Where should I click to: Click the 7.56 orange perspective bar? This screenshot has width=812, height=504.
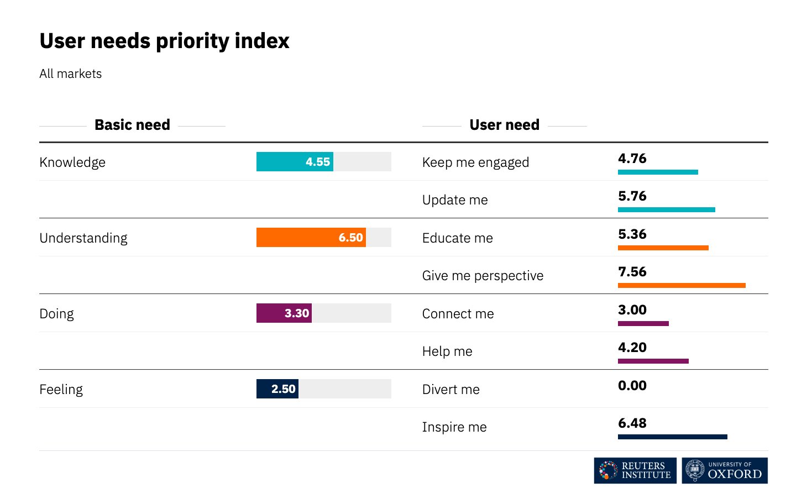681,285
